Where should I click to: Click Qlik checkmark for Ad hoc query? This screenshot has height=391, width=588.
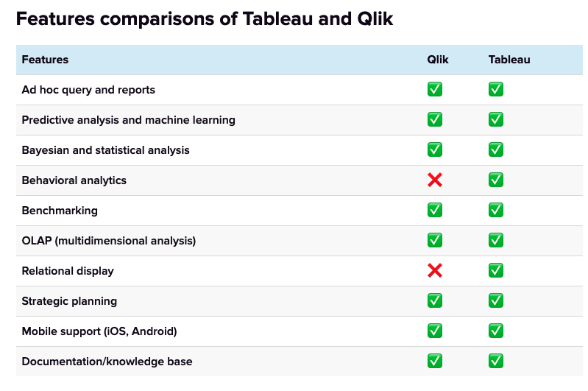point(435,89)
